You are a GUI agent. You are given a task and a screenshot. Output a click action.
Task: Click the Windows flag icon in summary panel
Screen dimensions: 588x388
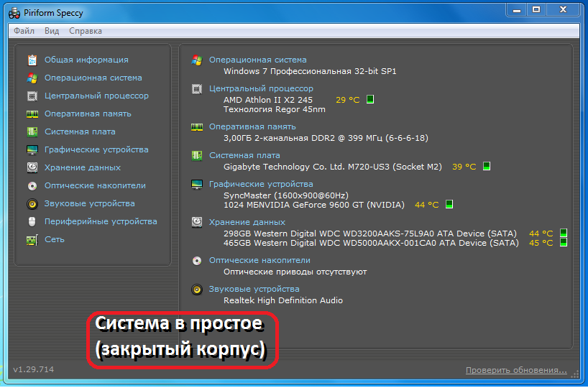click(x=197, y=60)
